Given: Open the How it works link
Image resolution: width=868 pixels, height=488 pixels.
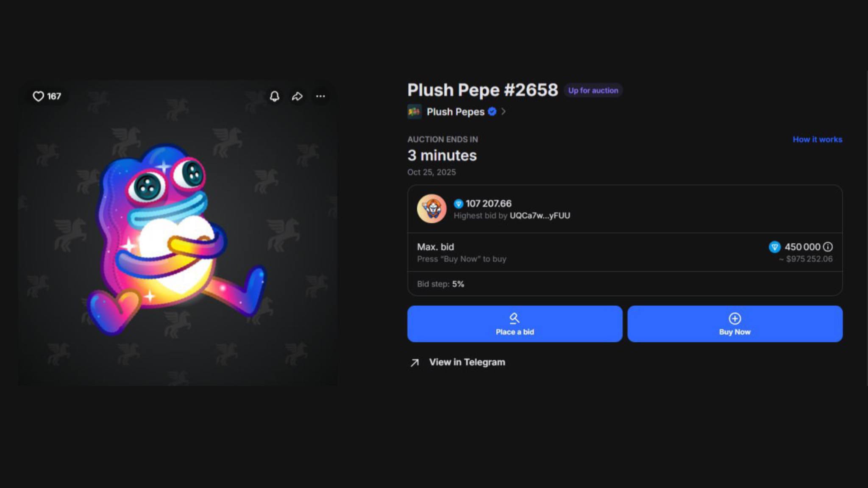Looking at the screenshot, I should tap(818, 139).
